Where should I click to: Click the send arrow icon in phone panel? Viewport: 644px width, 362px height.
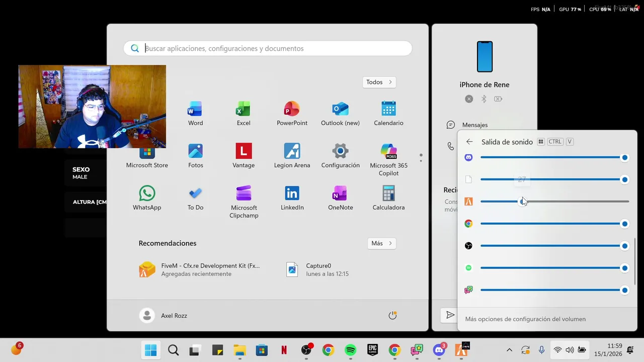(450, 315)
